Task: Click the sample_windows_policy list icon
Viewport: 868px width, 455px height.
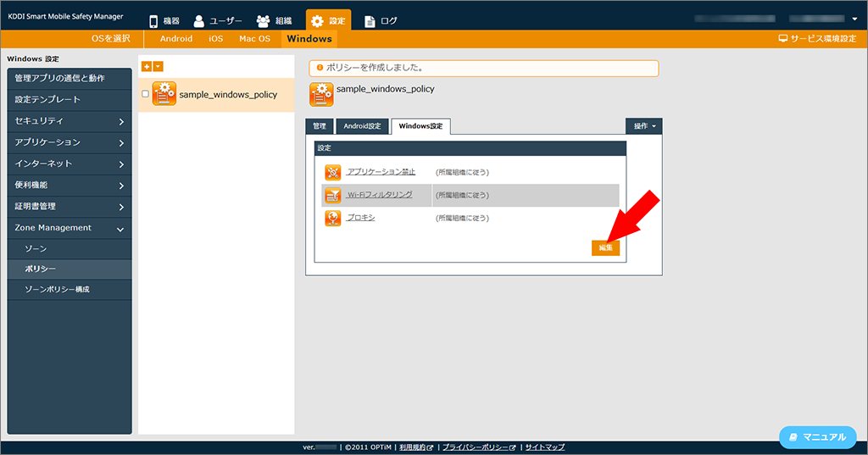Action: (164, 93)
